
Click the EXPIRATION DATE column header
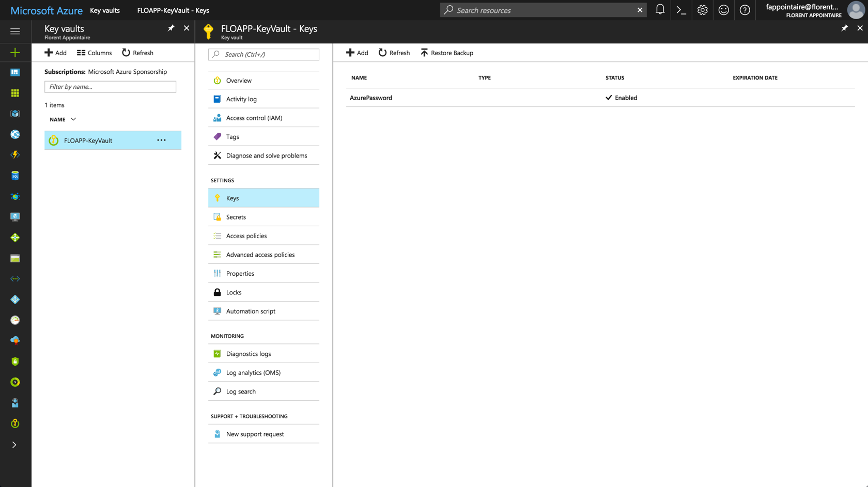click(x=755, y=77)
